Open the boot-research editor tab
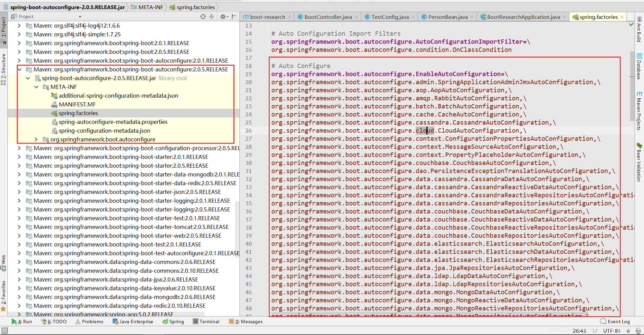The width and height of the screenshot is (644, 335). [267, 17]
